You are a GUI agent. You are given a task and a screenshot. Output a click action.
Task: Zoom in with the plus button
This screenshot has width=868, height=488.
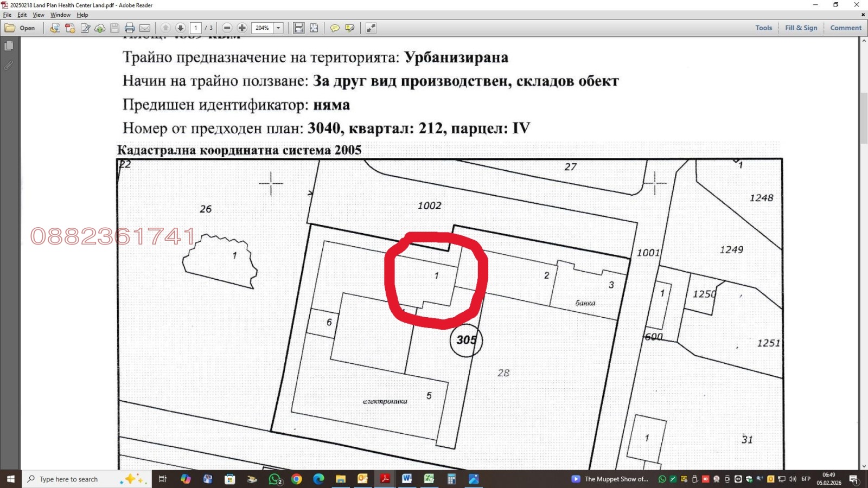242,28
